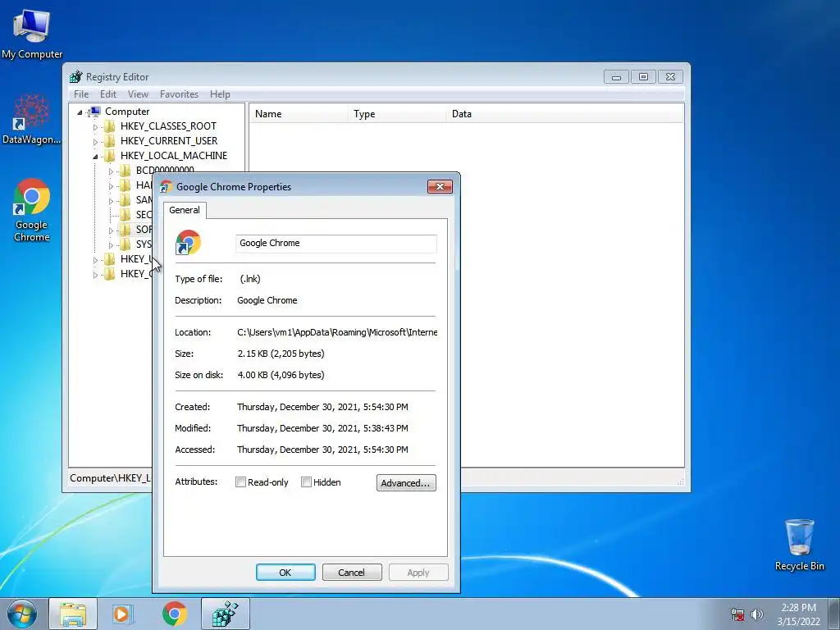
Task: Enable the Hidden attribute checkbox
Action: pos(307,482)
